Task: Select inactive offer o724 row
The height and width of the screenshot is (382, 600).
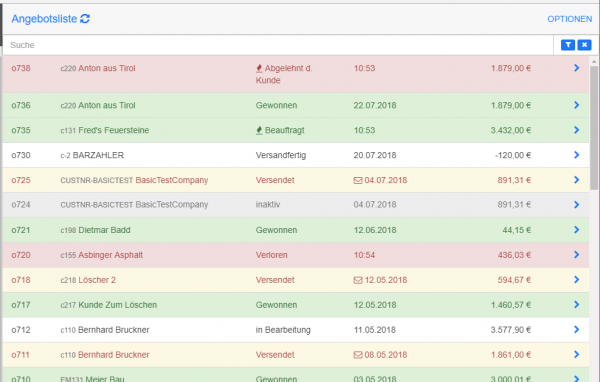Action: (296, 205)
